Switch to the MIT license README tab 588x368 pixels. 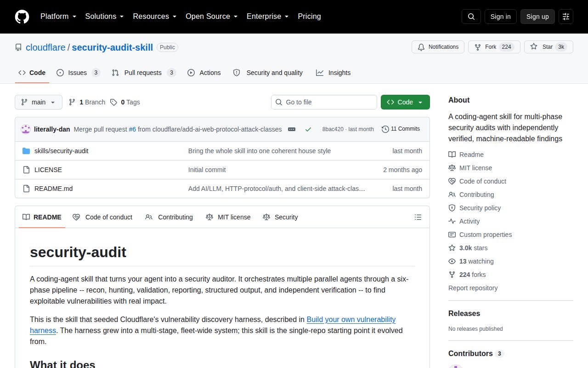click(x=228, y=217)
